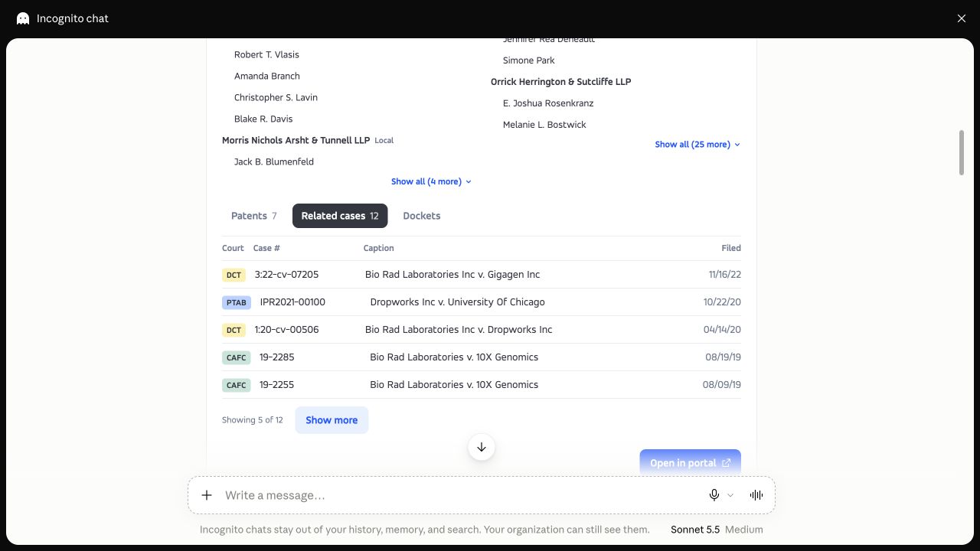Open case 3:22-cv-07205 row

coord(482,275)
